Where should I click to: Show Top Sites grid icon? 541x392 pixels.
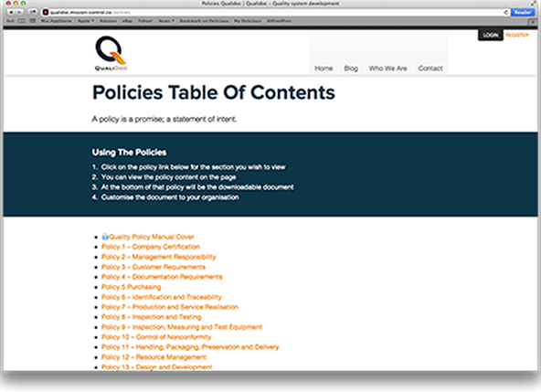pos(33,21)
